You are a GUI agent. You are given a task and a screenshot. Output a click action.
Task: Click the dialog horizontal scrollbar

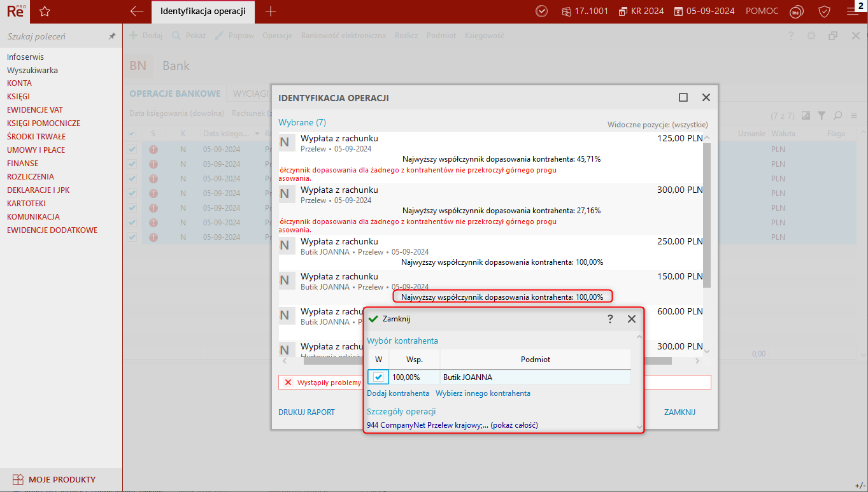click(488, 361)
